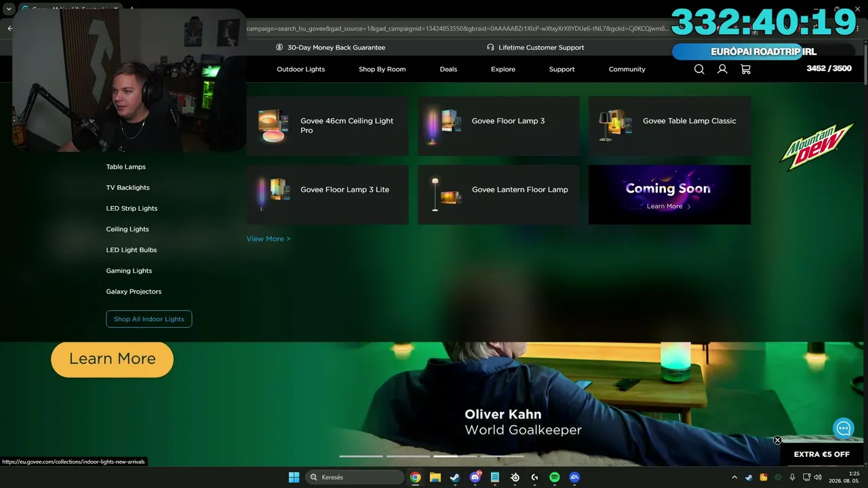Select LED Strip Lights category

pyautogui.click(x=132, y=208)
